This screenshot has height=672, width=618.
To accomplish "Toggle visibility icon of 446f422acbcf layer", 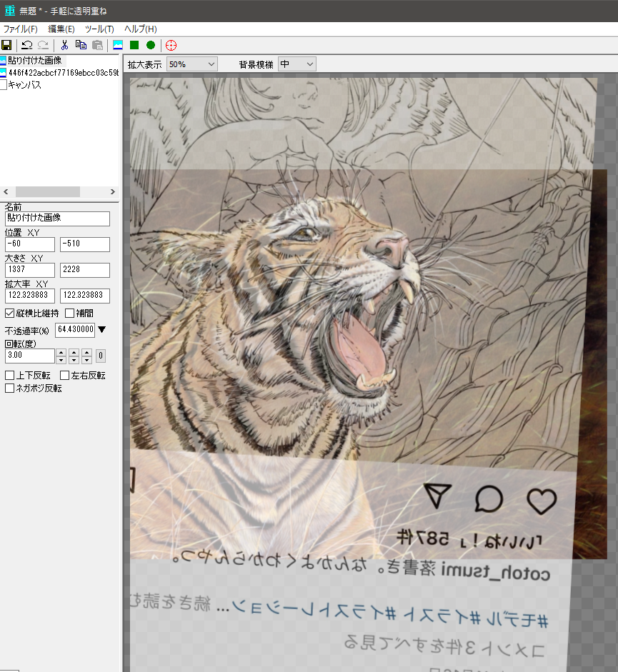I will pos(3,73).
